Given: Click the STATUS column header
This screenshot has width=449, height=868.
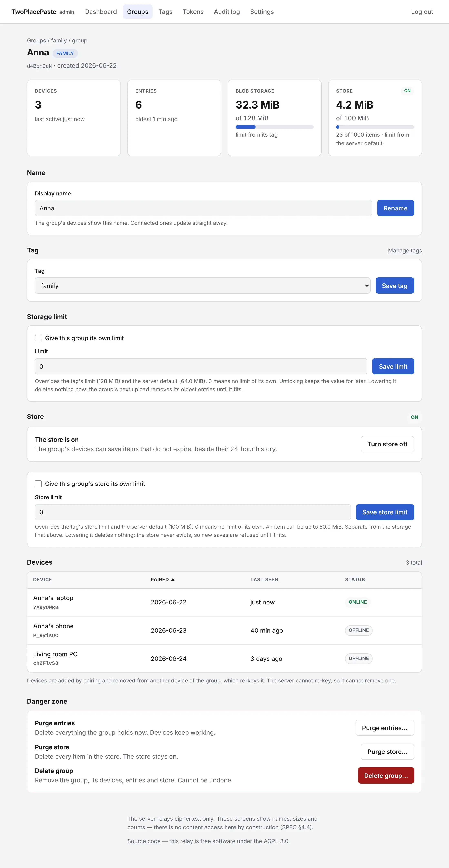Looking at the screenshot, I should click(355, 580).
